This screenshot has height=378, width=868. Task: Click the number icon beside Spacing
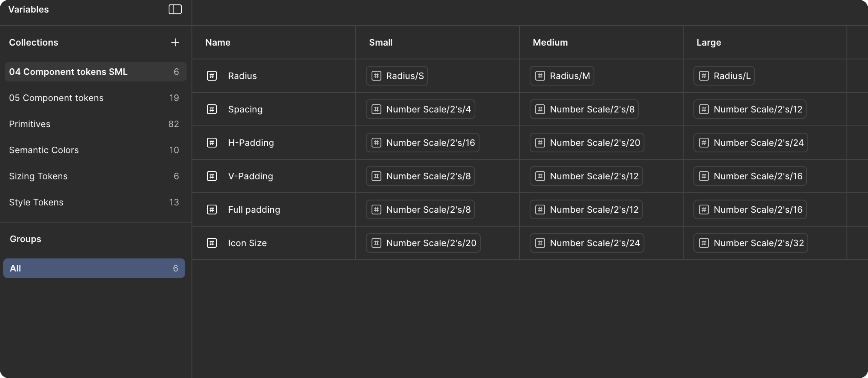(x=212, y=109)
